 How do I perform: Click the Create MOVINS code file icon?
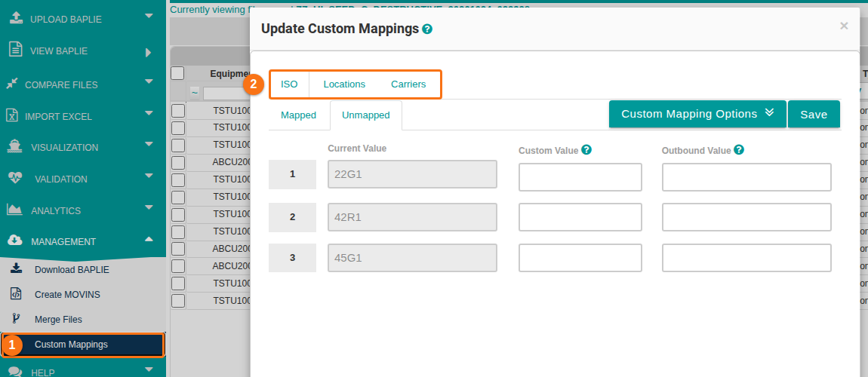[16, 293]
